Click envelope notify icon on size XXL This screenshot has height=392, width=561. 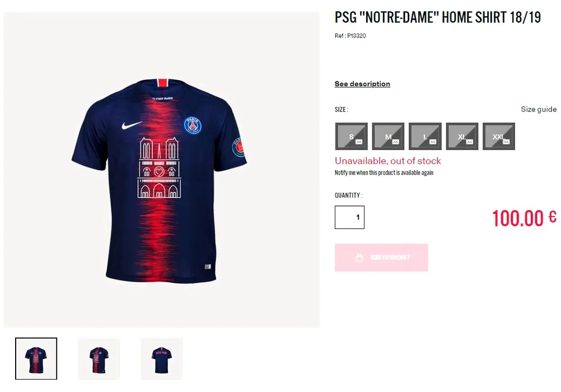click(506, 142)
